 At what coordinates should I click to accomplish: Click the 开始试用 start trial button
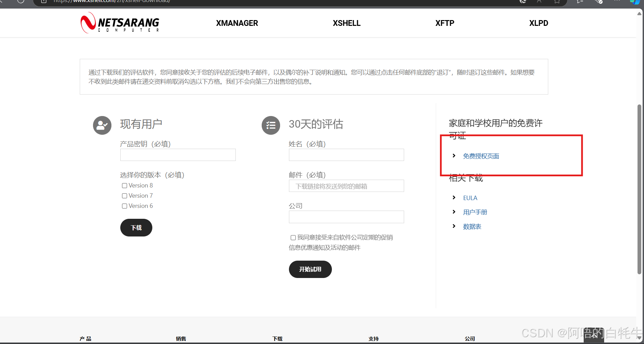310,269
